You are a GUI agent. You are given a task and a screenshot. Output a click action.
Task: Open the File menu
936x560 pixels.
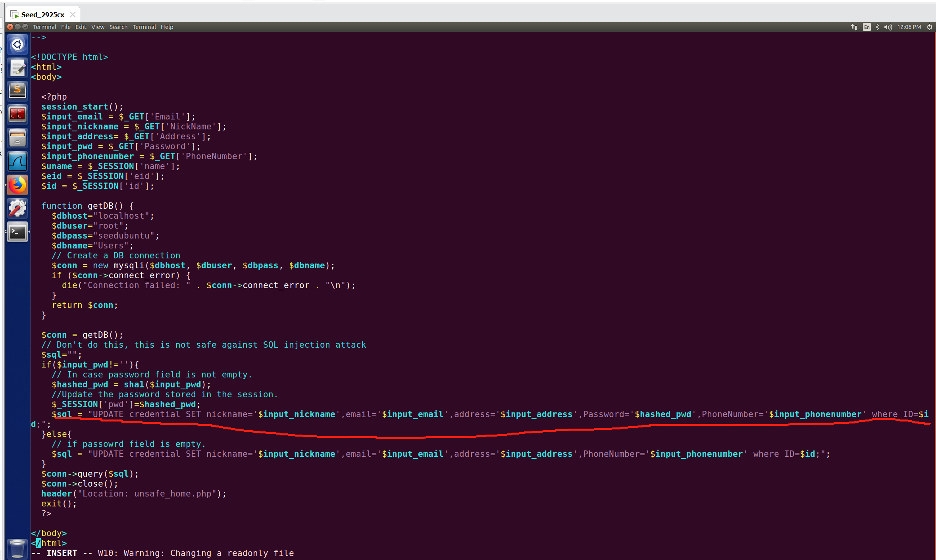tap(66, 27)
